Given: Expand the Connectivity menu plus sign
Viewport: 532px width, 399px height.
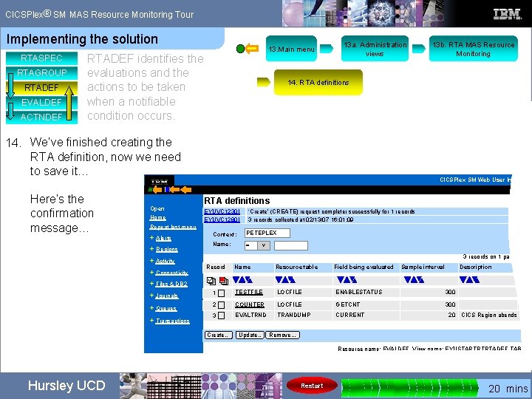Looking at the screenshot, I should pos(152,272).
